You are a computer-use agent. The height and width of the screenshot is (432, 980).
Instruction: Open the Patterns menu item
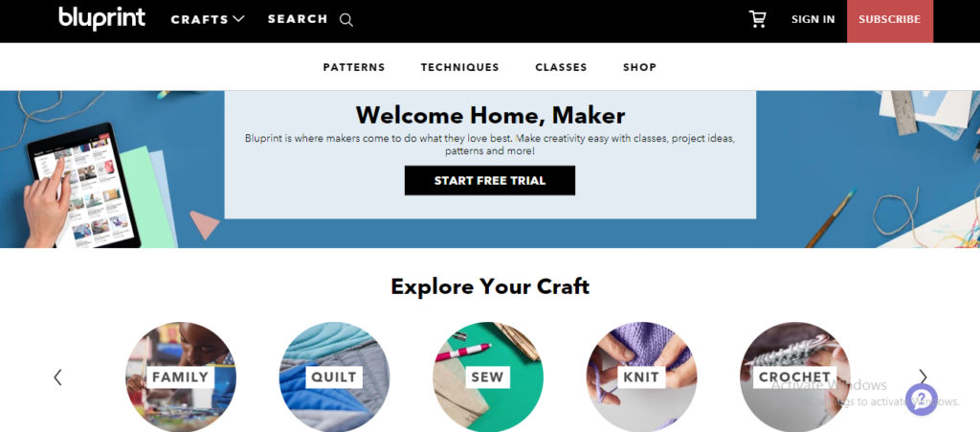point(354,67)
